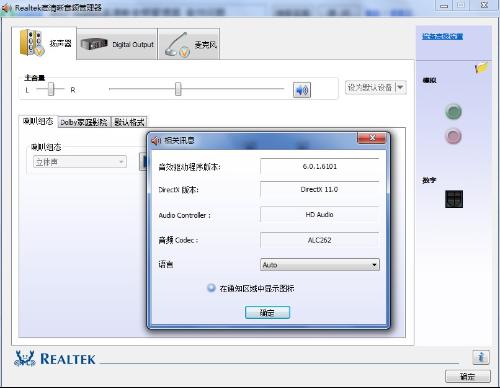Screen dimensions: 500x388
Task: Minimize the Realtek audio manager window
Action: coord(444,5)
